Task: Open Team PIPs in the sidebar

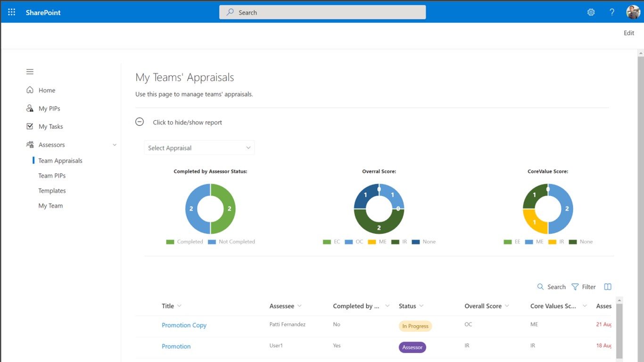Action: point(52,175)
